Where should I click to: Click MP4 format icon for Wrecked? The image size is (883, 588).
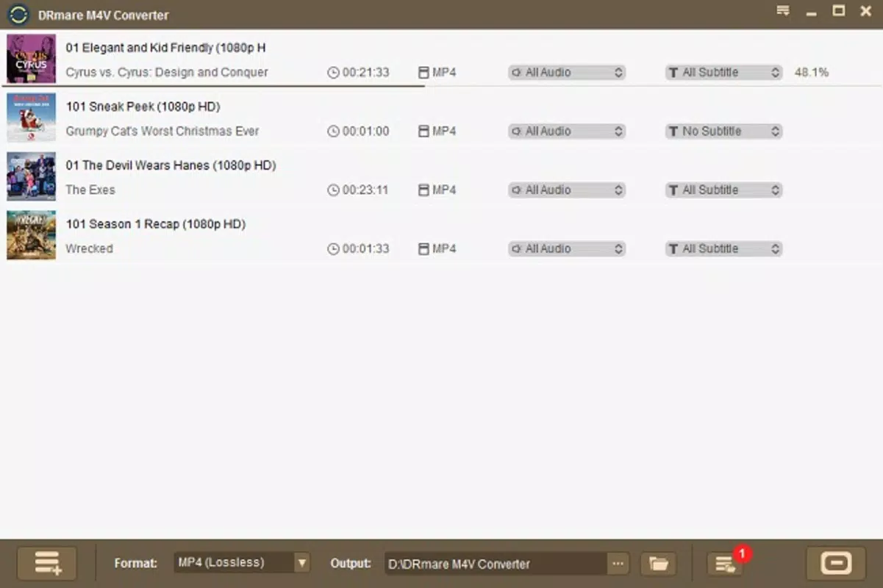pyautogui.click(x=423, y=248)
